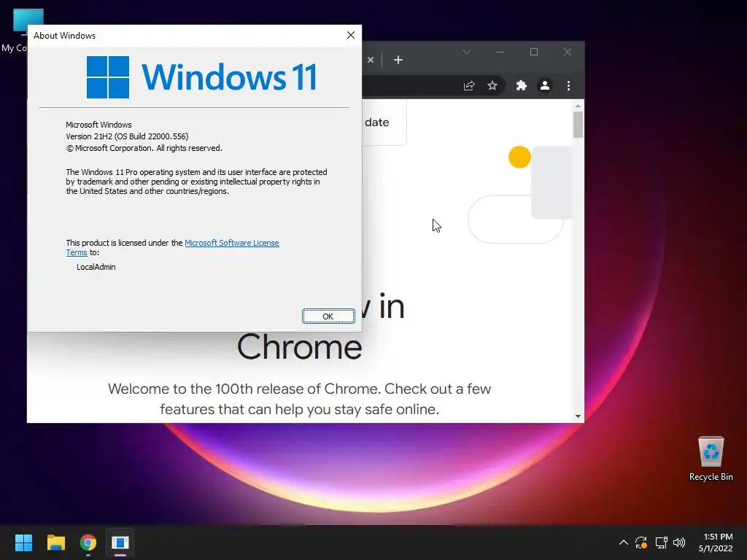Viewport: 747px width, 560px height.
Task: Close the About Windows dialog
Action: (351, 35)
